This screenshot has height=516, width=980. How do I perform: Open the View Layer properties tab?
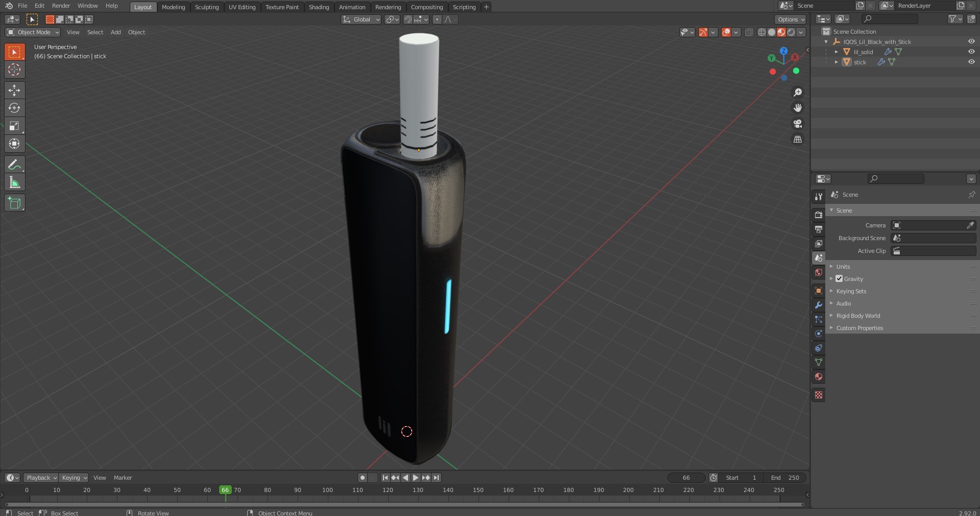point(819,244)
